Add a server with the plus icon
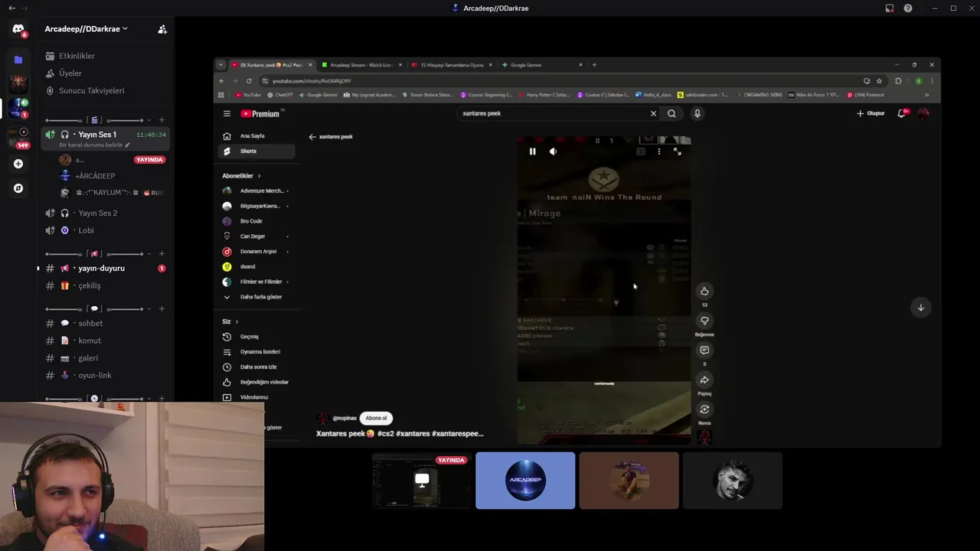The image size is (980, 551). 18,164
